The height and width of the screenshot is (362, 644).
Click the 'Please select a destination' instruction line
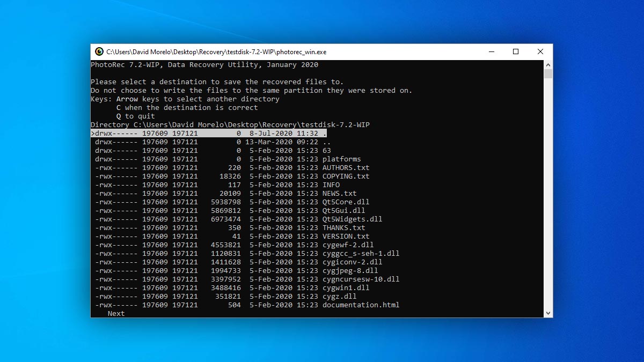(x=217, y=82)
